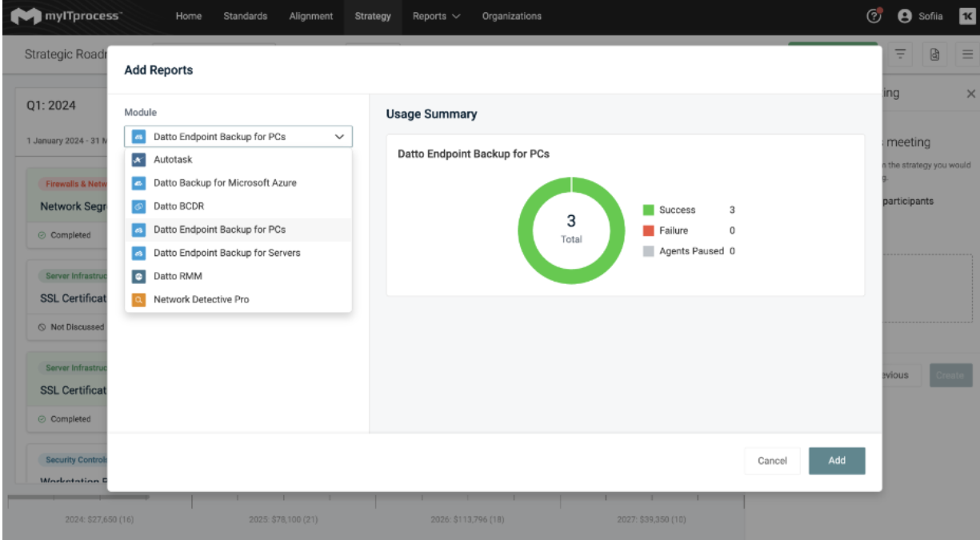Click the '3 Total' count in the donut

(571, 228)
